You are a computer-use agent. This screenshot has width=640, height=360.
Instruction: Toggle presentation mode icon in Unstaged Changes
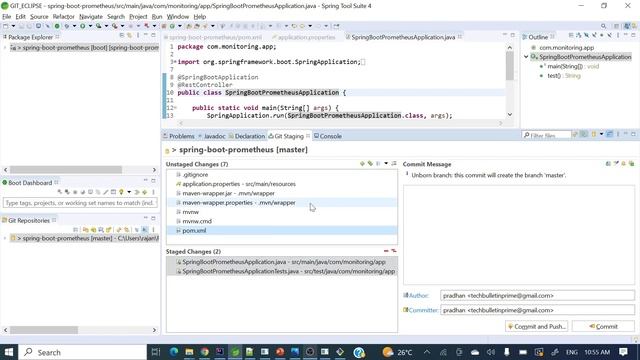pos(378,164)
